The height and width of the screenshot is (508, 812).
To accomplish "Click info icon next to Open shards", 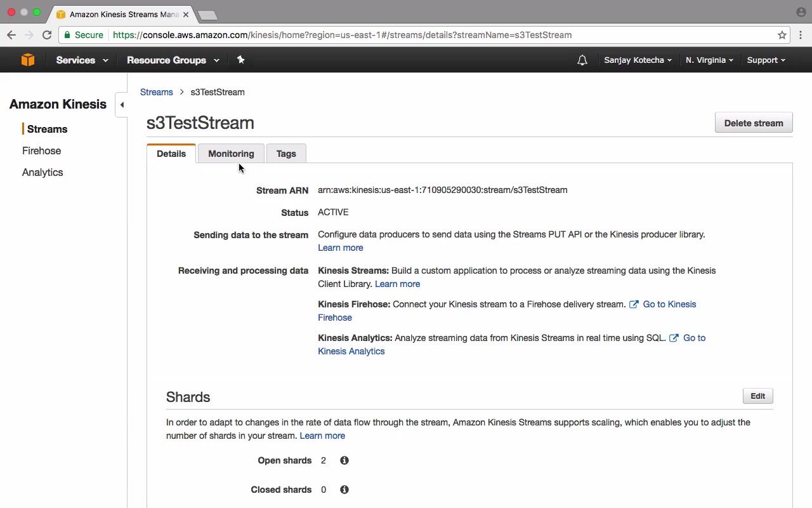I will coord(344,460).
